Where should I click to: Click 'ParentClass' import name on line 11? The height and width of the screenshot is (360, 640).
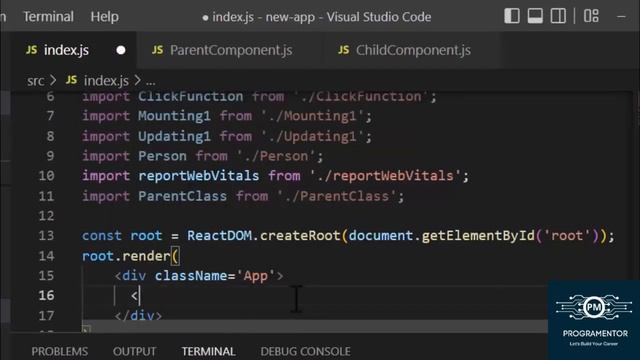[182, 196]
